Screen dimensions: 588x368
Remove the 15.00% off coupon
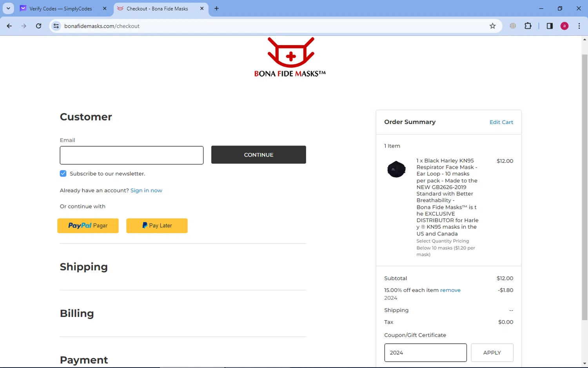tap(450, 290)
